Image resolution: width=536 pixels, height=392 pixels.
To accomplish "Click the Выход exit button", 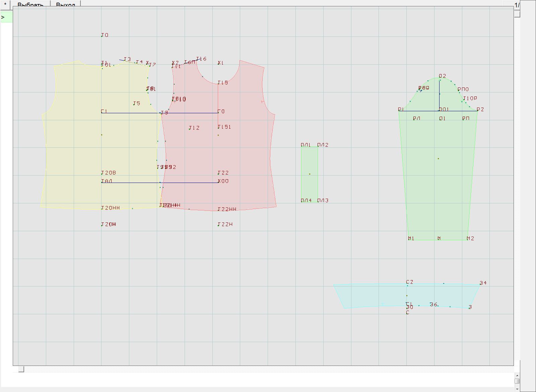I will (65, 4).
